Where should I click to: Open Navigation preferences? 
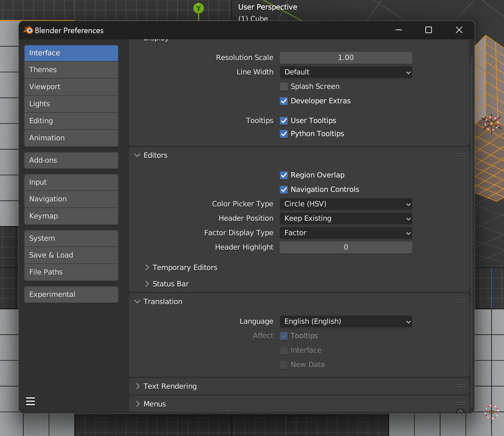71,199
